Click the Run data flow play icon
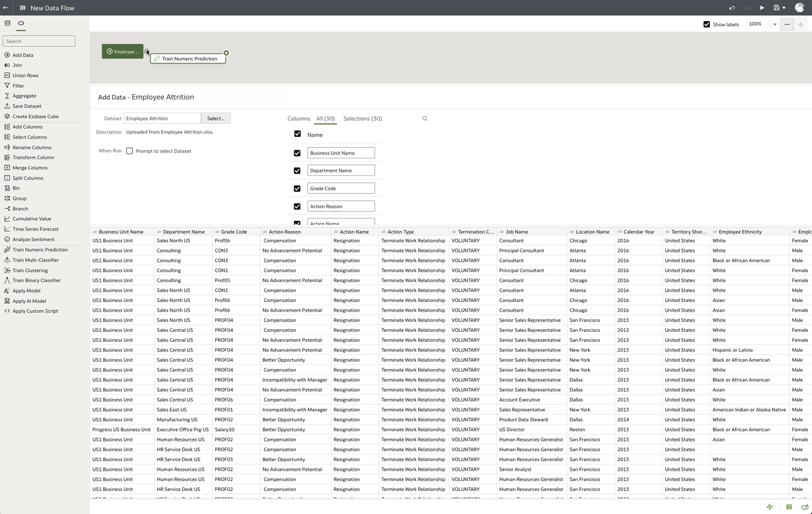The width and height of the screenshot is (812, 514). coord(762,7)
